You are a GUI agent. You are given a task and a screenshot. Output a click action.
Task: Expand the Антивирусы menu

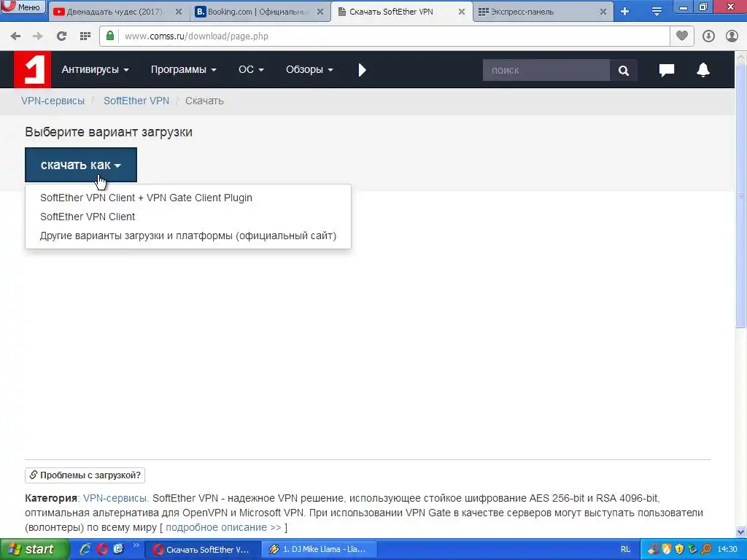(x=96, y=69)
